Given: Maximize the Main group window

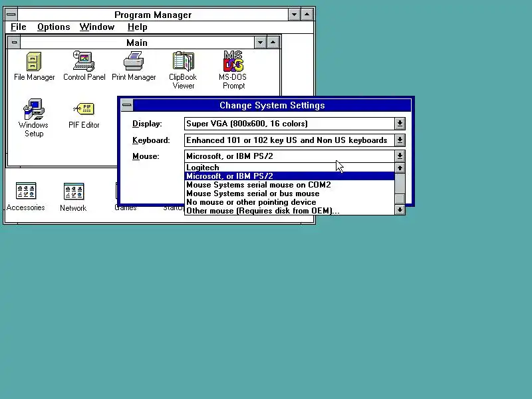Looking at the screenshot, I should [273, 43].
